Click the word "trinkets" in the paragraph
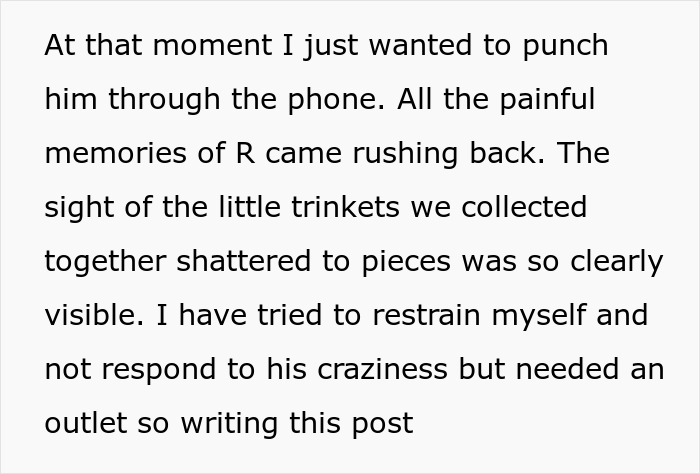Viewport: 700px width, 474px height. click(x=345, y=208)
